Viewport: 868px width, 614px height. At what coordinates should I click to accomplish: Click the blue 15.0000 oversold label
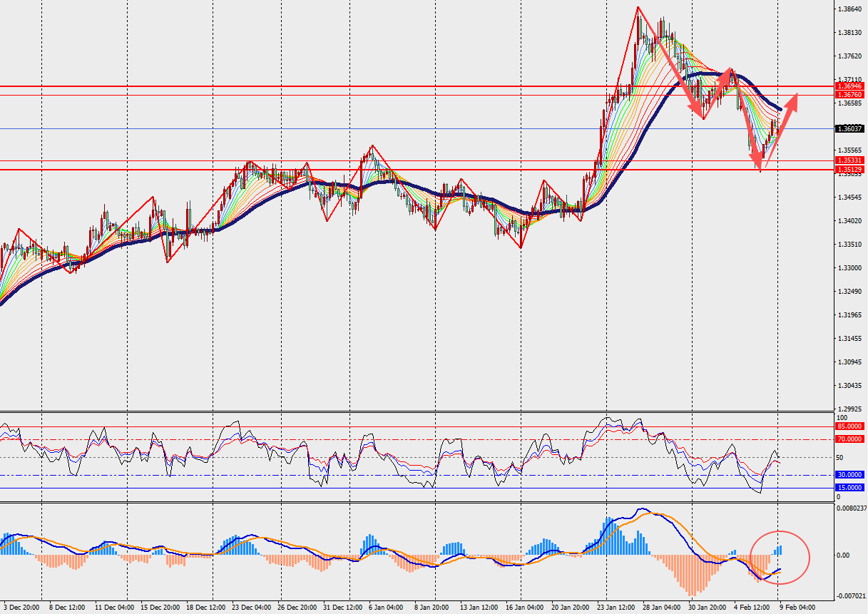[849, 488]
